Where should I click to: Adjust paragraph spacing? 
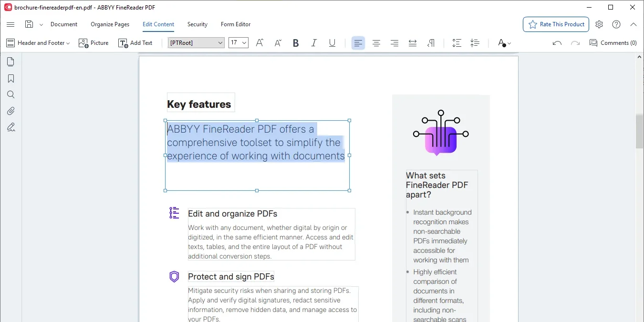pyautogui.click(x=475, y=43)
